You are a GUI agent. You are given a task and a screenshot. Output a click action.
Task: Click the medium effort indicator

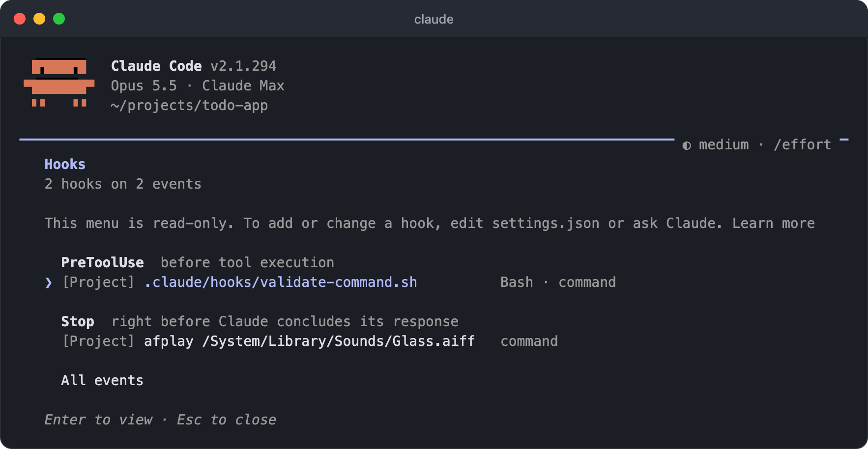tap(723, 144)
